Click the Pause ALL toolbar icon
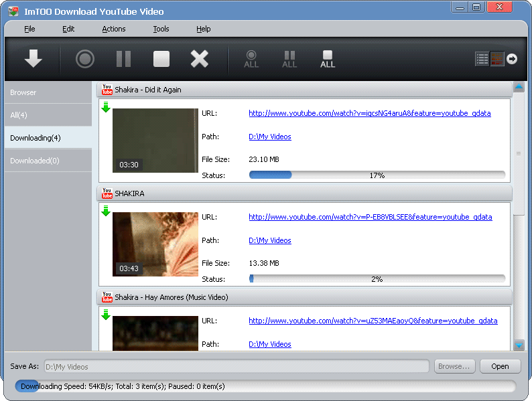This screenshot has width=532, height=401. click(289, 59)
